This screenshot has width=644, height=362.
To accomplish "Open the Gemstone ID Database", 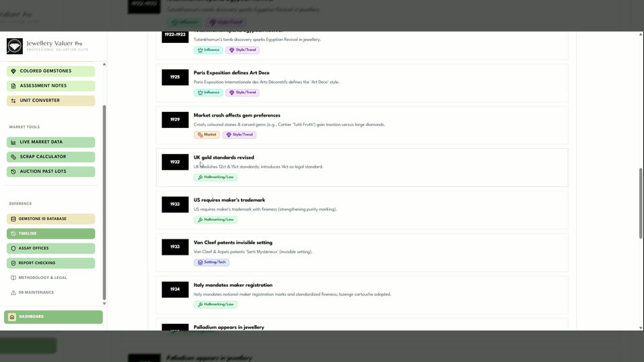I will [x=51, y=219].
